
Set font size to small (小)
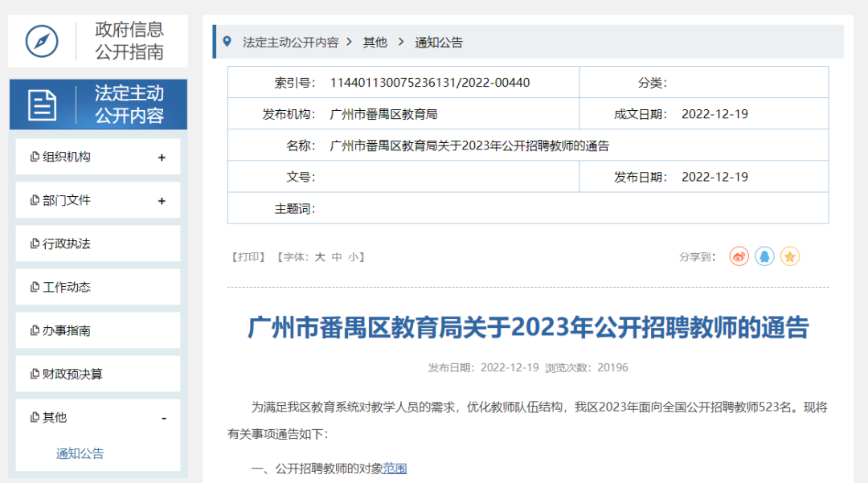[354, 257]
